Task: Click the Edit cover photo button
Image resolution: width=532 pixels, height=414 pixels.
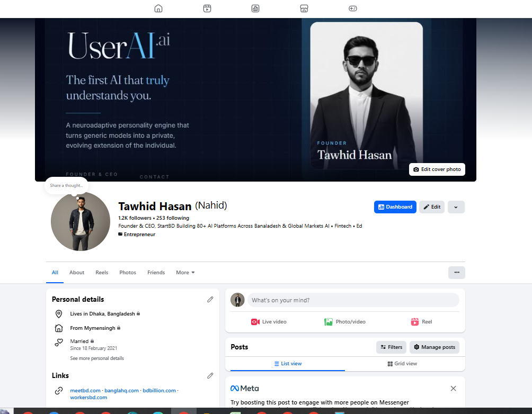Action: click(x=437, y=169)
